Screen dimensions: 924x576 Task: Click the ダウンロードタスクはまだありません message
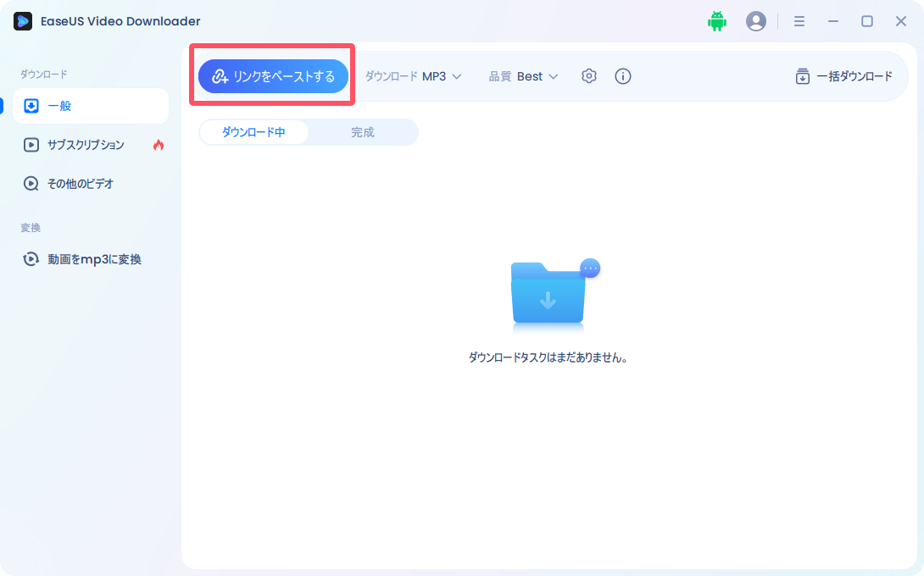[x=548, y=357]
